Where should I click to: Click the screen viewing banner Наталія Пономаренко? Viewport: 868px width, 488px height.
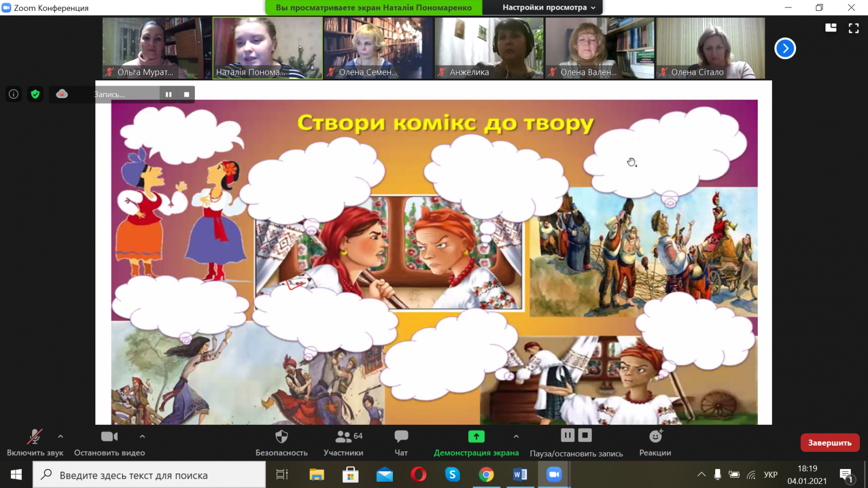tap(374, 7)
